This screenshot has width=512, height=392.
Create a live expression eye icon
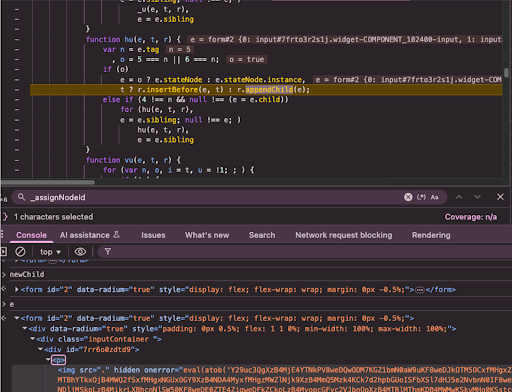[80, 251]
